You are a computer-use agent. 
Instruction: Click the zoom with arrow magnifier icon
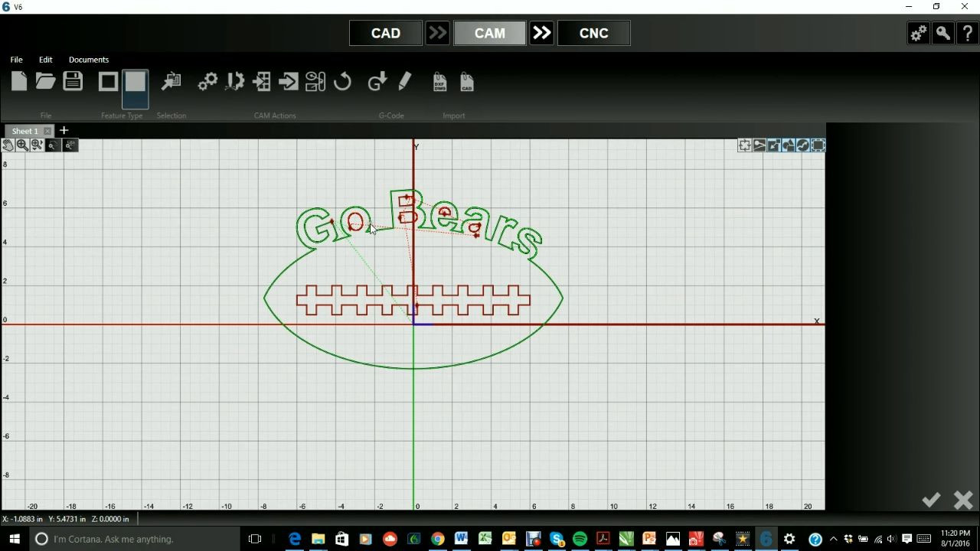[x=37, y=145]
